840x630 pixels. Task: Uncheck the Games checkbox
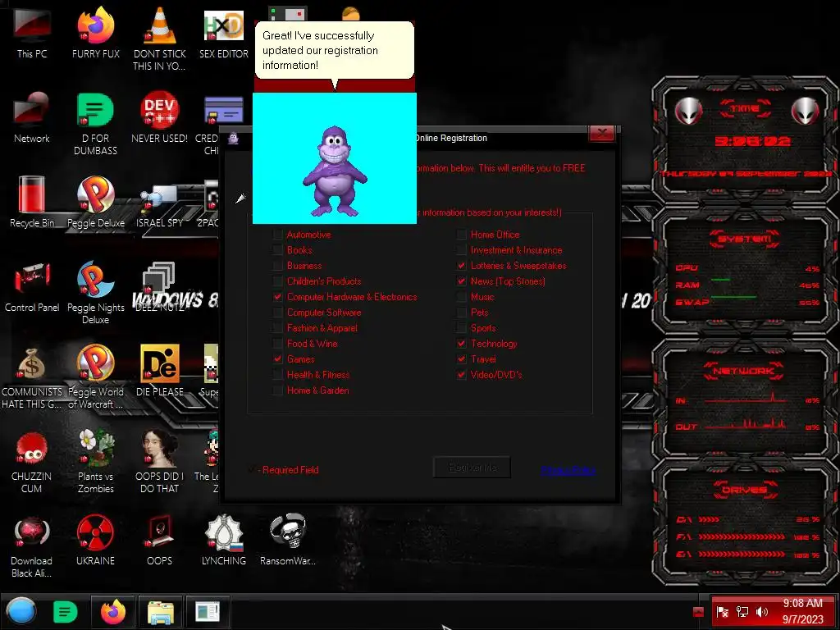pos(277,359)
